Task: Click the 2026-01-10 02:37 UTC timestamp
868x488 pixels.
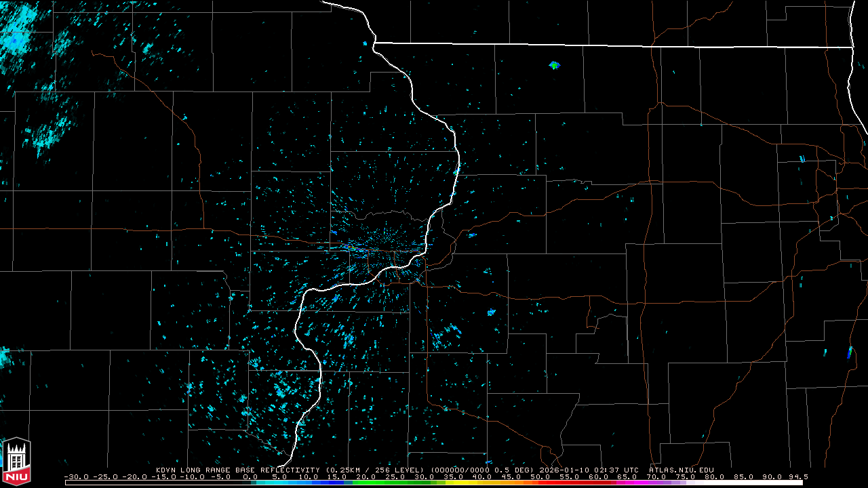Action: (x=589, y=470)
